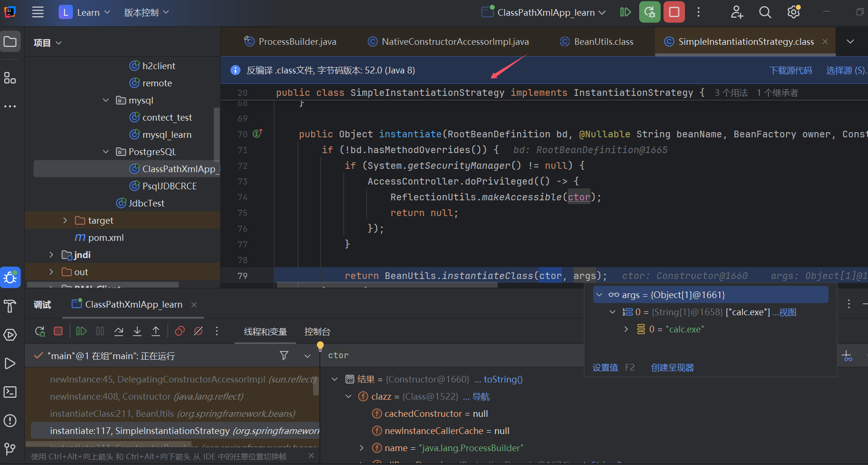868x465 pixels.
Task: Click the 导航 link next to clazz
Action: tap(481, 396)
